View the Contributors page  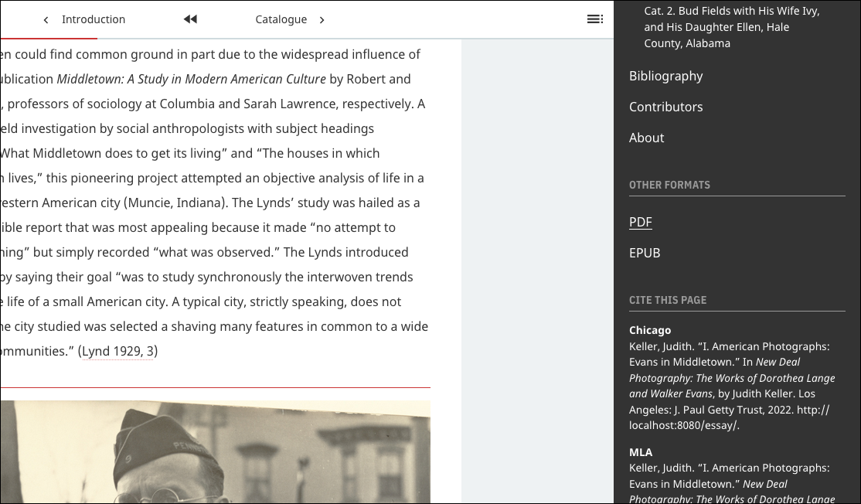coord(665,107)
